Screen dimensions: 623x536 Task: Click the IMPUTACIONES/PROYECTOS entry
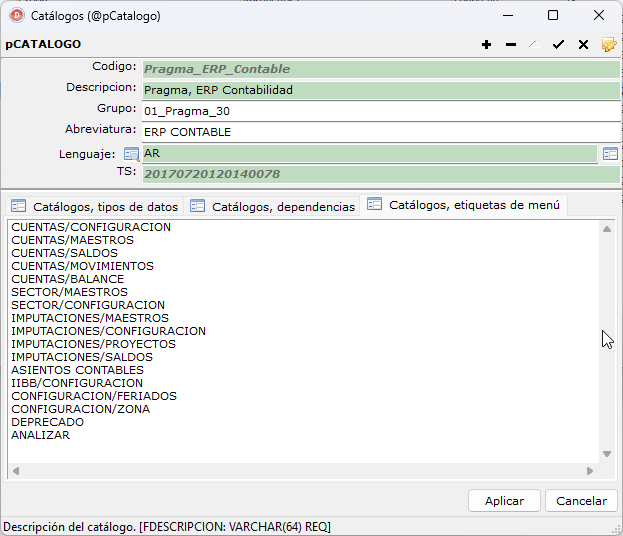tap(93, 344)
